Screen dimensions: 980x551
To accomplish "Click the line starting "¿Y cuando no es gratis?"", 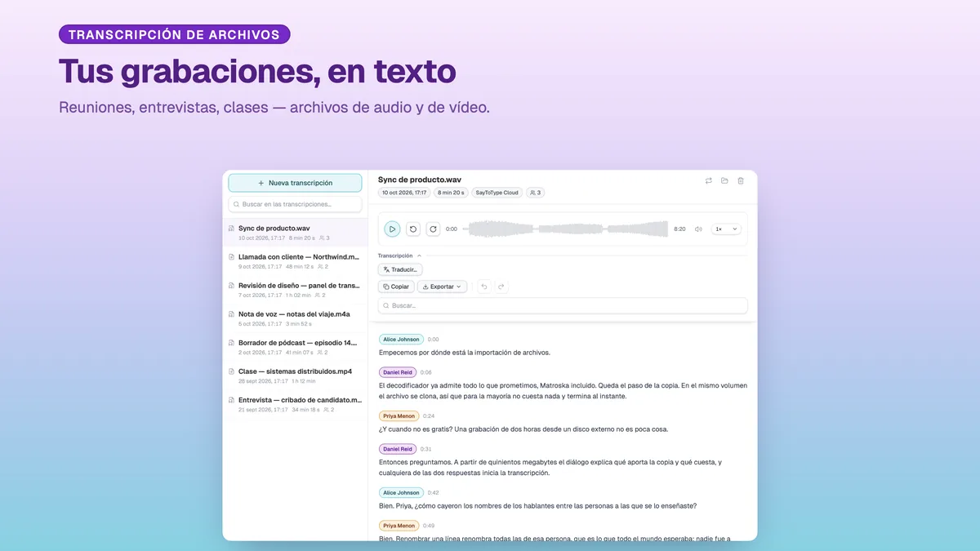I will pyautogui.click(x=523, y=429).
